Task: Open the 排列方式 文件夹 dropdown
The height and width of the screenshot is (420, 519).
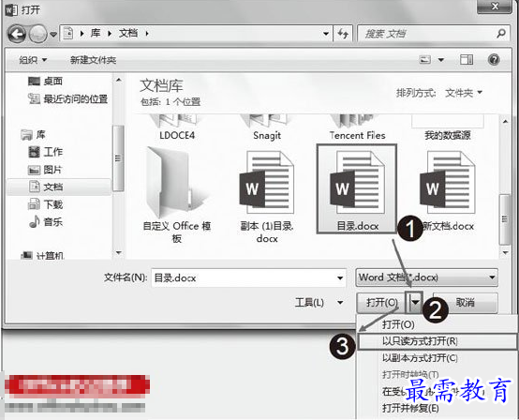Action: coord(464,93)
